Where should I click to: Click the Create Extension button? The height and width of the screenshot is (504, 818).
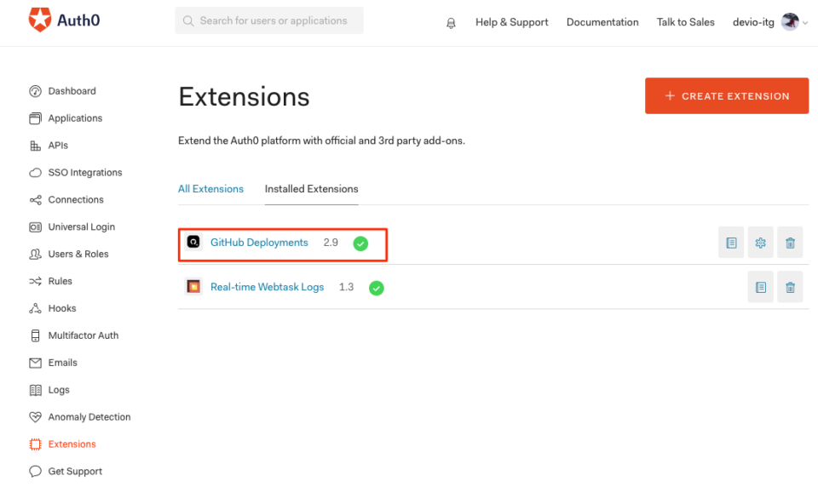pyautogui.click(x=726, y=95)
